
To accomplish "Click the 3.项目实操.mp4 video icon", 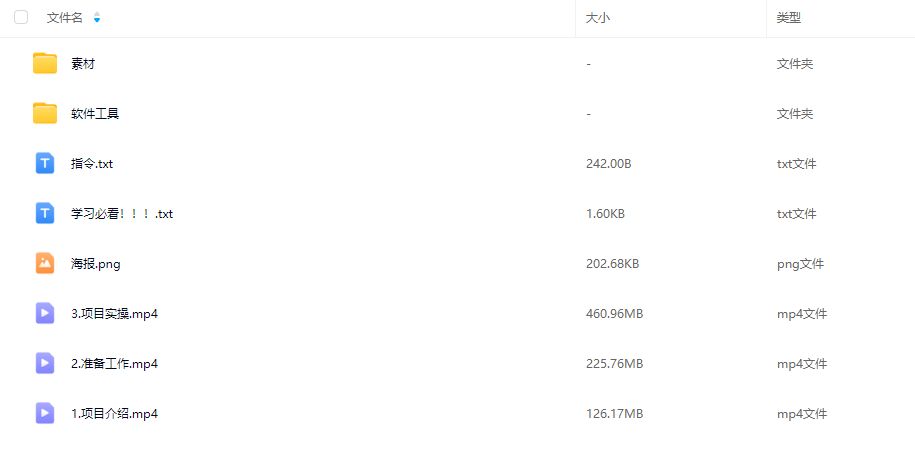I will pyautogui.click(x=45, y=313).
